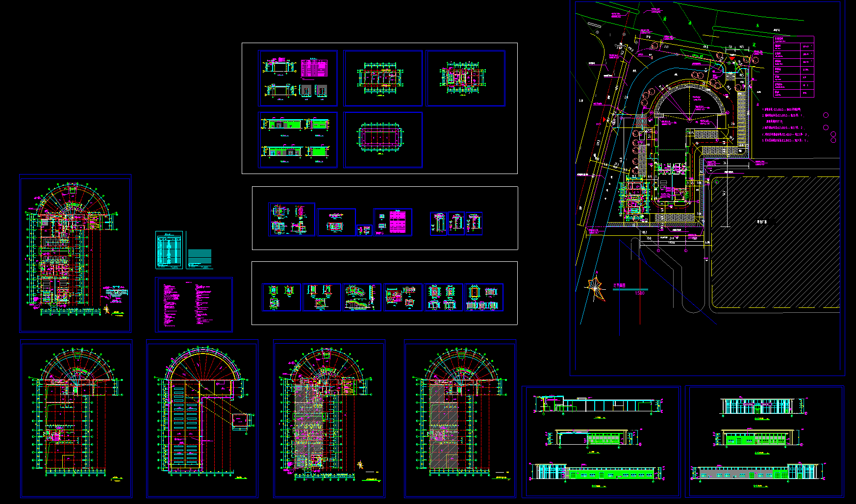Click the north arrow beside the densely hatched plan
Image resolution: width=856 pixels, height=504 pixels.
[361, 465]
